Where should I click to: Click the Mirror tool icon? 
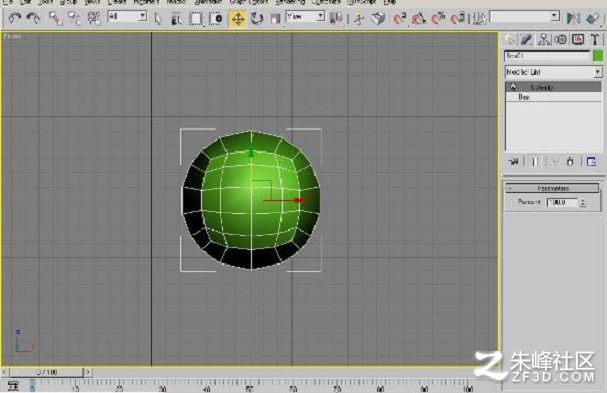tap(573, 18)
